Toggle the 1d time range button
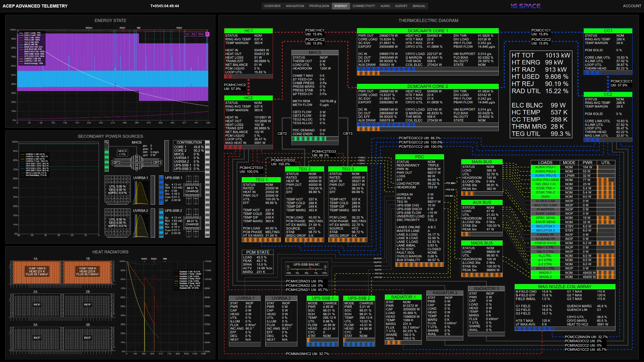 tap(187, 34)
